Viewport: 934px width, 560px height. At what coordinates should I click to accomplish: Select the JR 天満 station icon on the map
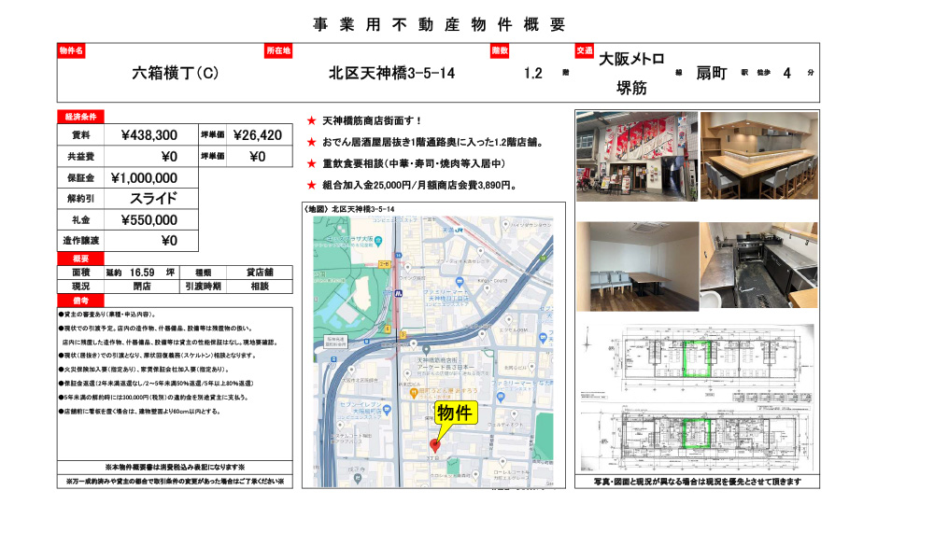pos(459,231)
